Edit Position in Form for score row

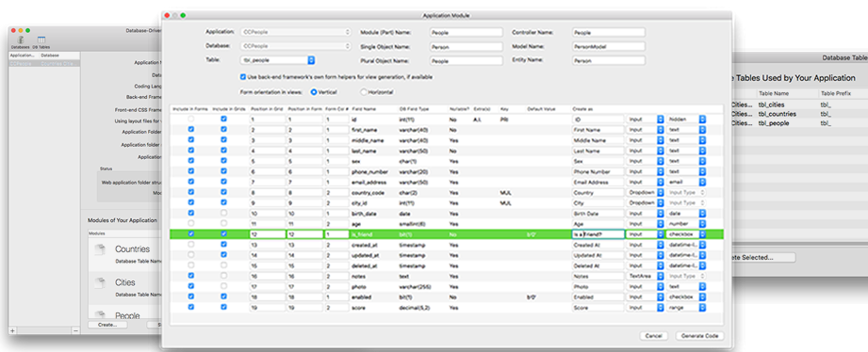pyautogui.click(x=304, y=307)
